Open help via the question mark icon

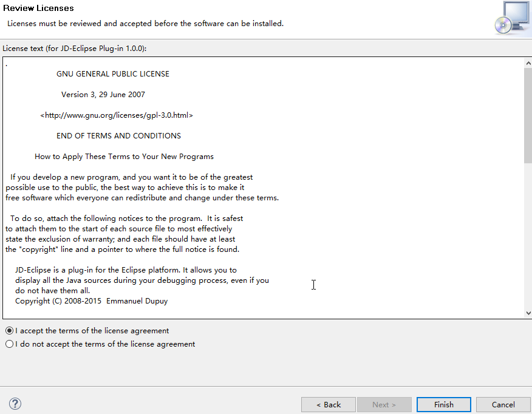click(x=15, y=403)
